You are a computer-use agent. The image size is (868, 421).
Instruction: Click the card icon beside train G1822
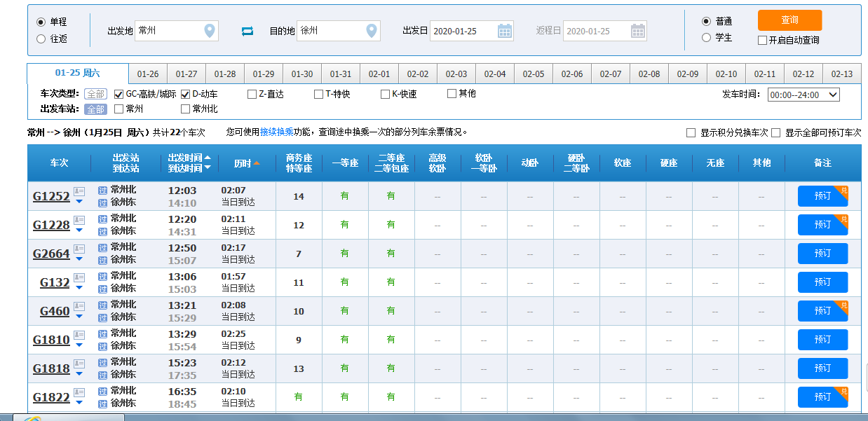[79, 392]
